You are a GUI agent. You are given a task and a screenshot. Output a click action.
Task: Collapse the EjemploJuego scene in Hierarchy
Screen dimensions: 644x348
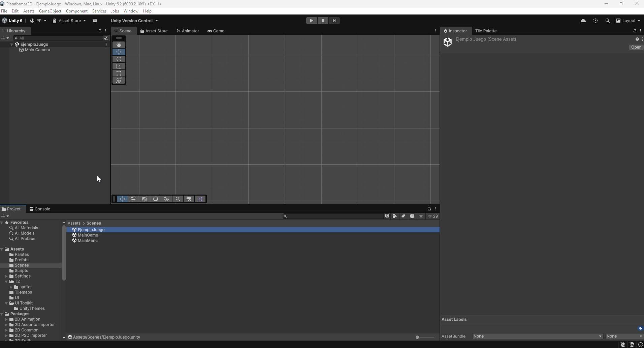[x=12, y=45]
